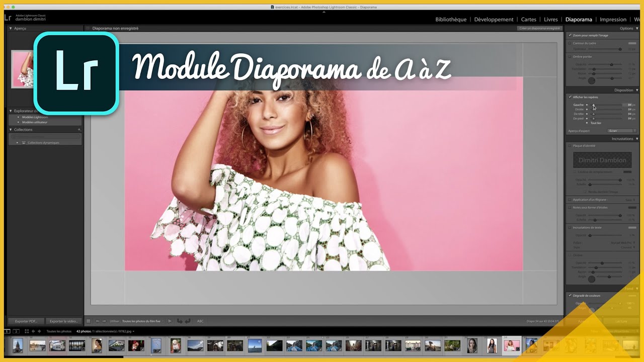Collapse the Incrustations panel header
This screenshot has width=644, height=362.
click(637, 139)
